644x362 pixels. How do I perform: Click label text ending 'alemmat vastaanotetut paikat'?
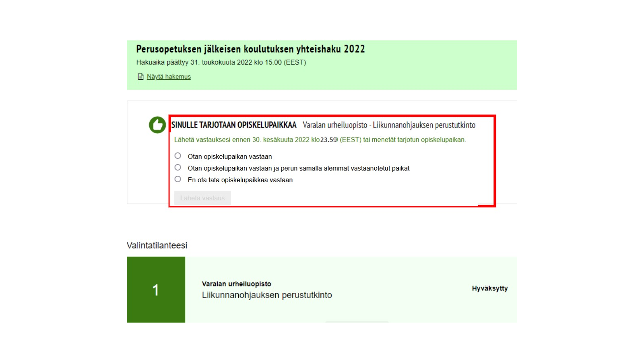point(298,168)
